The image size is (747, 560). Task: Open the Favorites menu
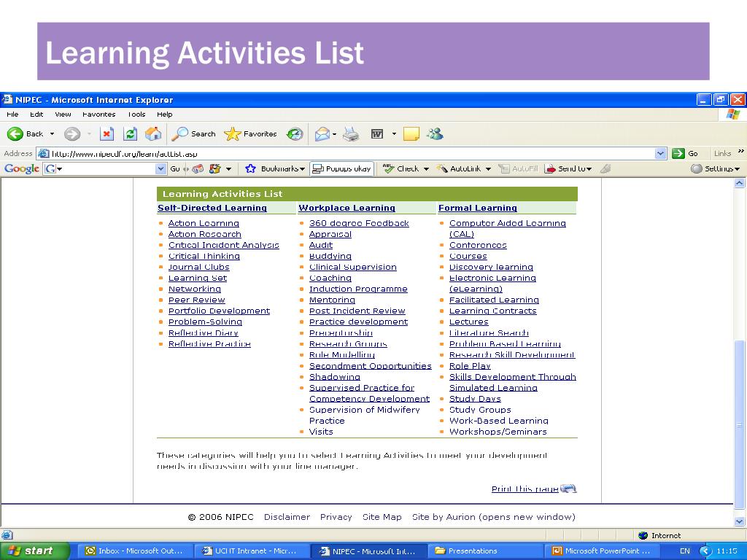(x=98, y=114)
